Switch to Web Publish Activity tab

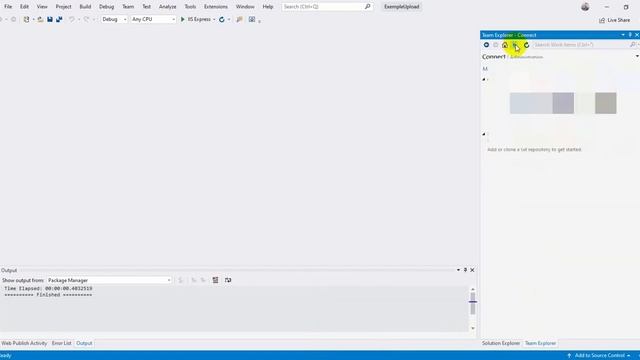pos(24,343)
